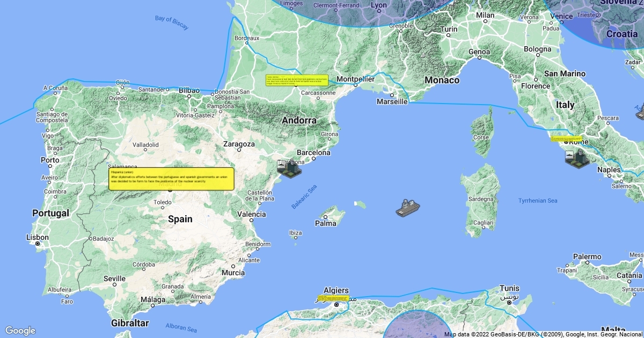The width and height of the screenshot is (644, 338).
Task: Click the Google logo
Action: (20, 330)
